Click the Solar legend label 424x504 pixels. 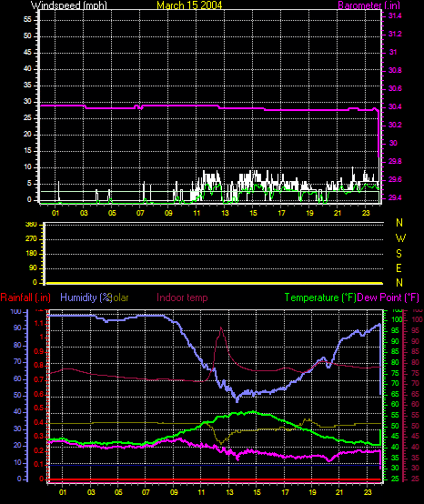click(x=119, y=297)
